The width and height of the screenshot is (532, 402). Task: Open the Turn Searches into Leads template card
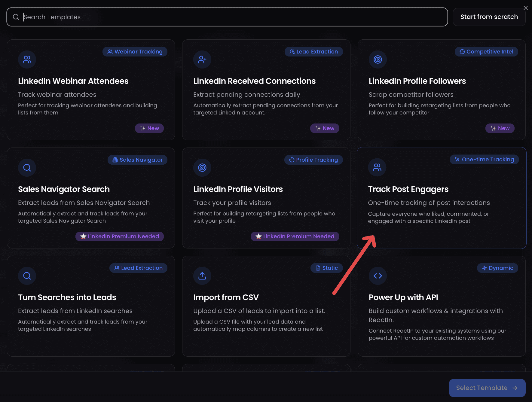pyautogui.click(x=91, y=306)
